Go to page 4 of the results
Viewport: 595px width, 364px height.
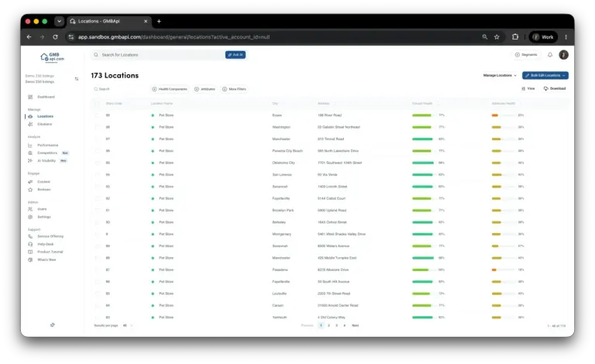pyautogui.click(x=345, y=326)
